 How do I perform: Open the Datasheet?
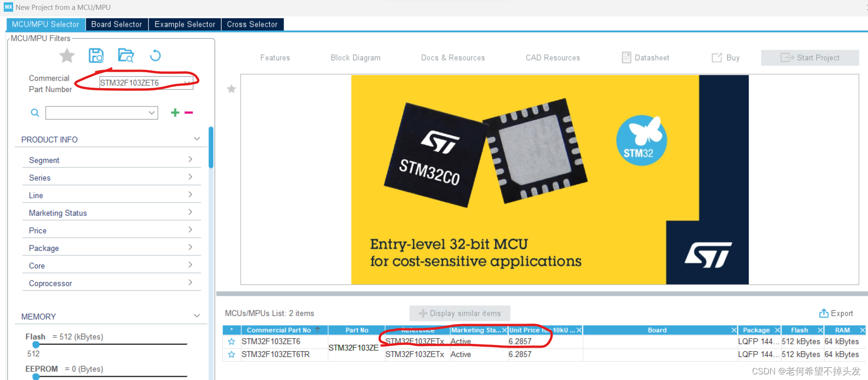tap(645, 58)
